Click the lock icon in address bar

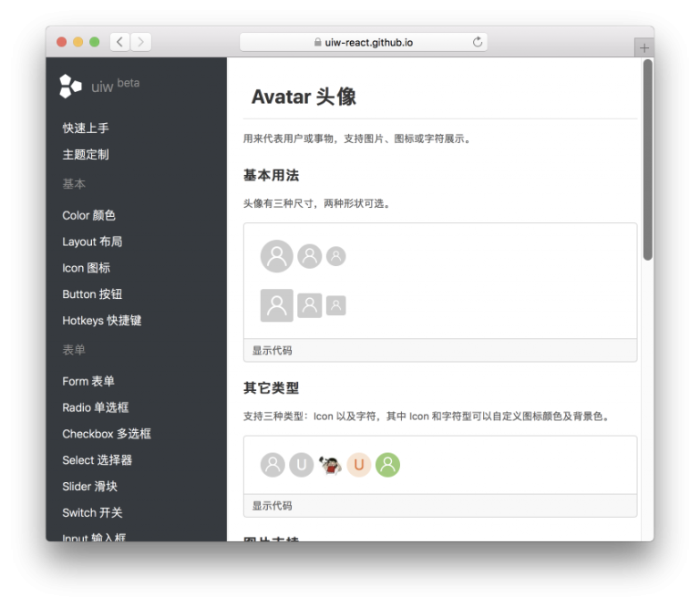coord(317,42)
